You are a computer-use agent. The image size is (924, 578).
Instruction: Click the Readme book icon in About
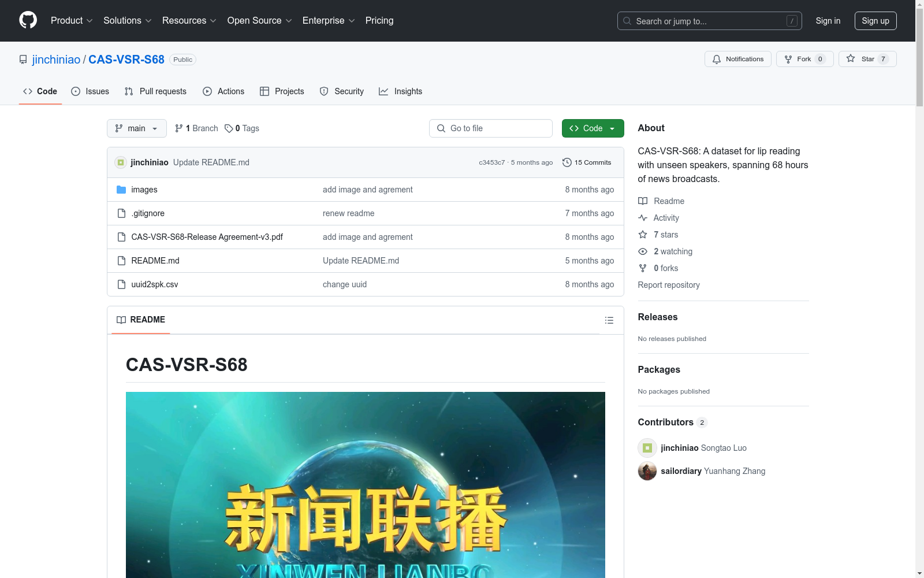pos(642,201)
